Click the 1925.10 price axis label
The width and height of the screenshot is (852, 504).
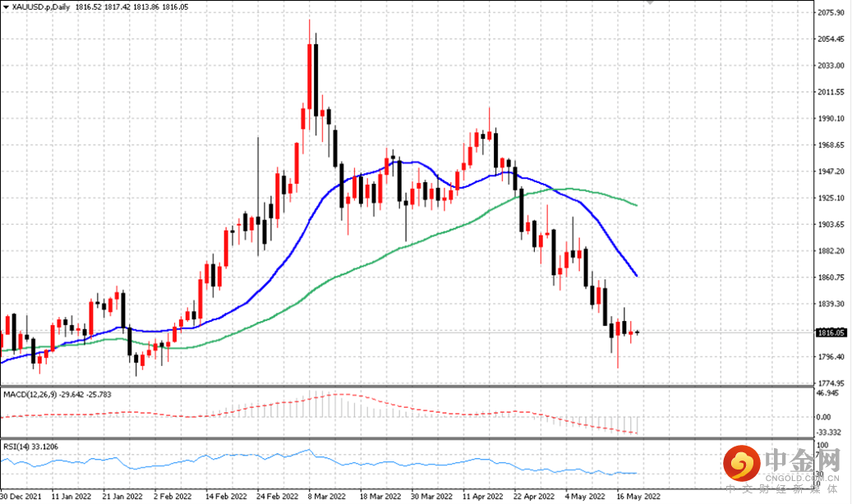831,198
